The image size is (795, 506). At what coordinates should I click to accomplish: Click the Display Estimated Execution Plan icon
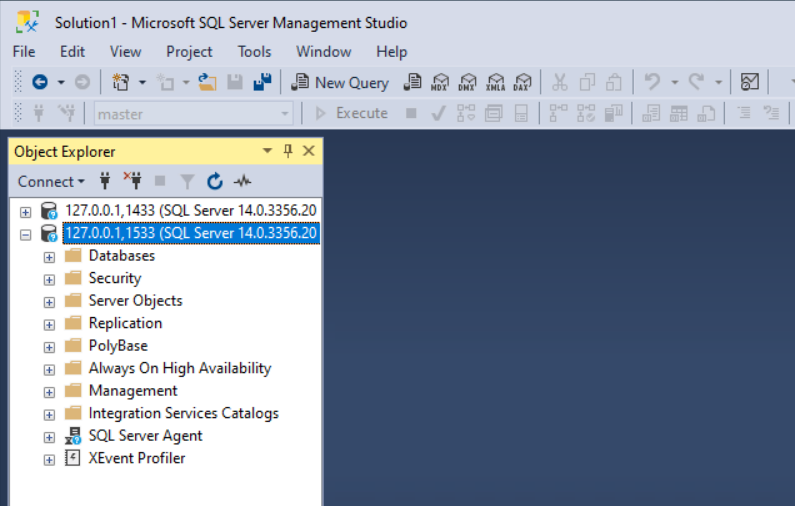[x=466, y=113]
